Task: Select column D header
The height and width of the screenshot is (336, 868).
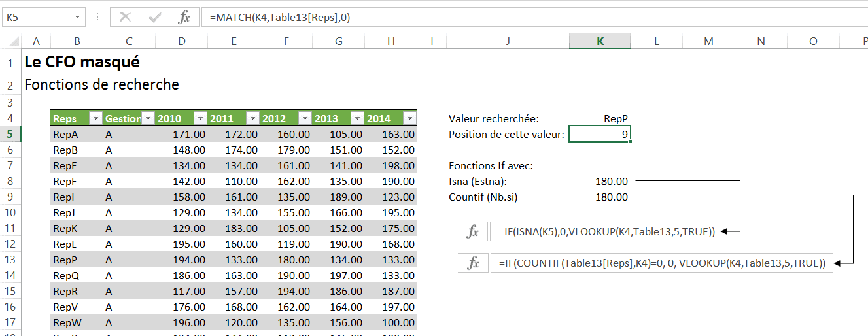Action: 181,41
